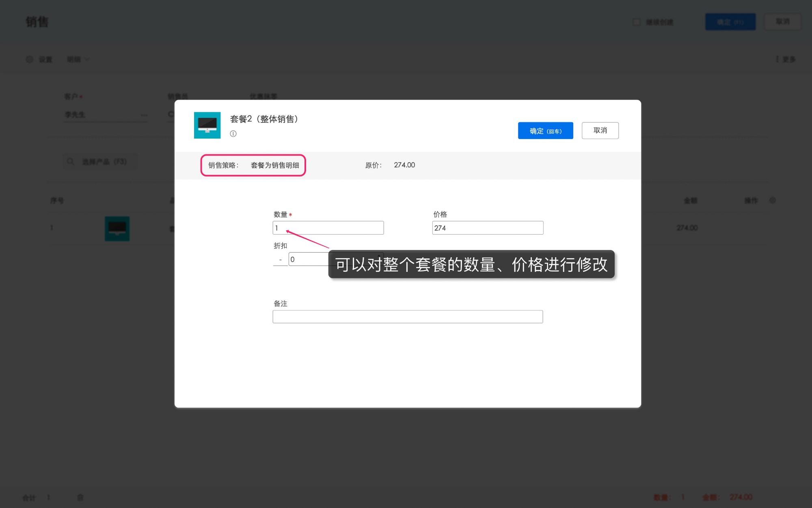Click ellipsis icon beside customer 李先生
This screenshot has width=812, height=508.
pyautogui.click(x=144, y=115)
